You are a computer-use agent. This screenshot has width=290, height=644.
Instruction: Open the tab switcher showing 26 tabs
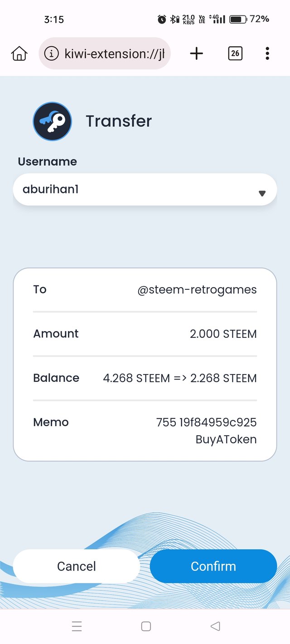(x=235, y=53)
